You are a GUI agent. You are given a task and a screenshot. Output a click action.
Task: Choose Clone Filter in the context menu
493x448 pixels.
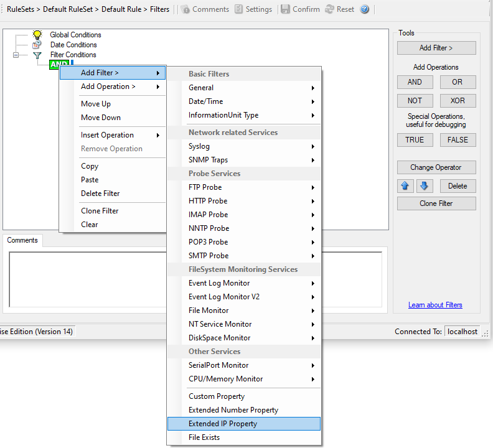[100, 211]
